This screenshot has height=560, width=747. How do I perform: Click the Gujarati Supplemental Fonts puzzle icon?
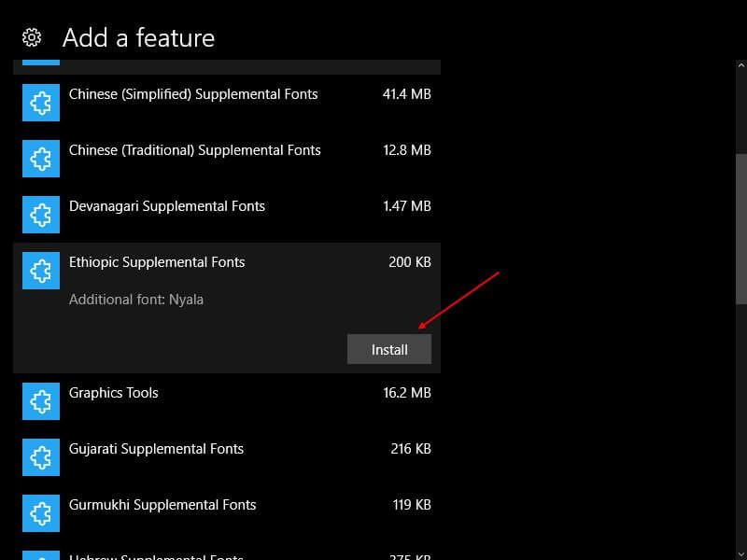click(x=41, y=457)
